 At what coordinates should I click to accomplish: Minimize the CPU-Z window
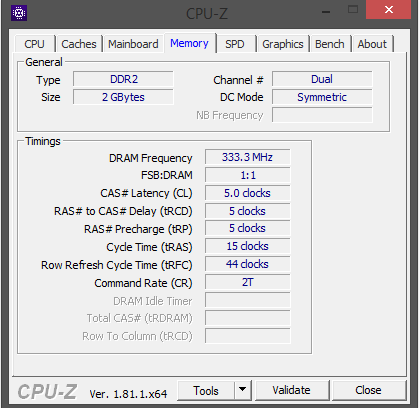pyautogui.click(x=326, y=12)
